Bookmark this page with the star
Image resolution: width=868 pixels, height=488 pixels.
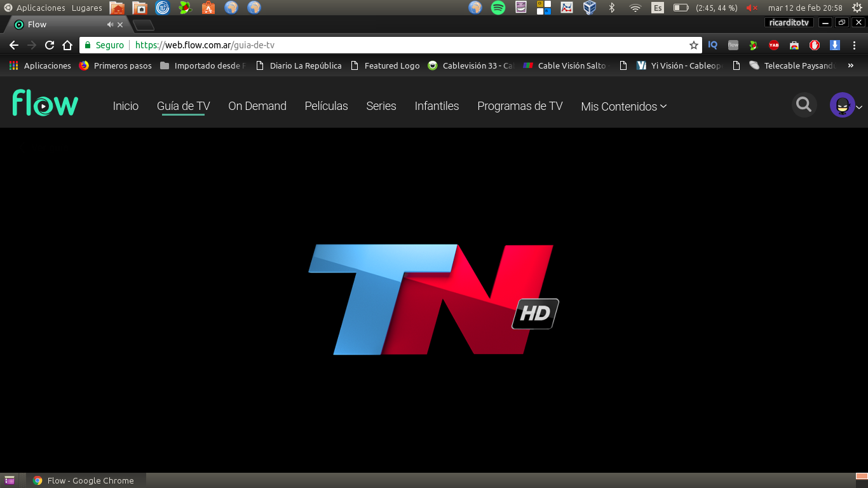click(x=694, y=45)
